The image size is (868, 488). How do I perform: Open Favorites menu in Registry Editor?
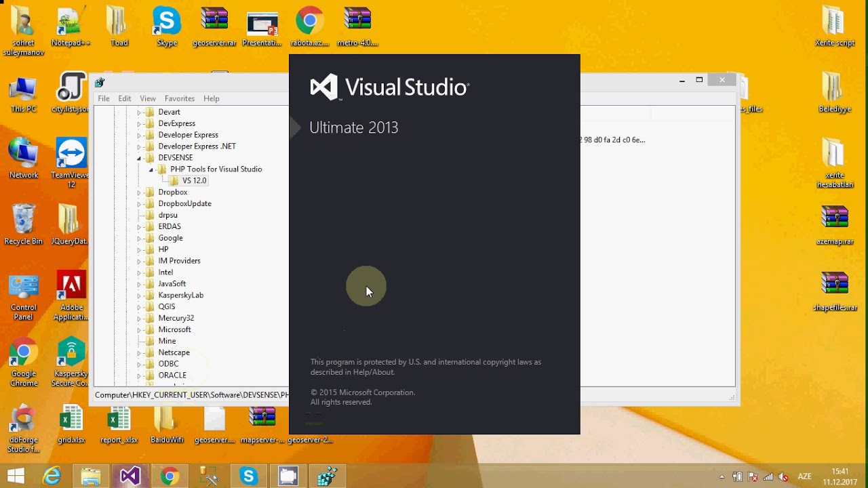(x=180, y=98)
